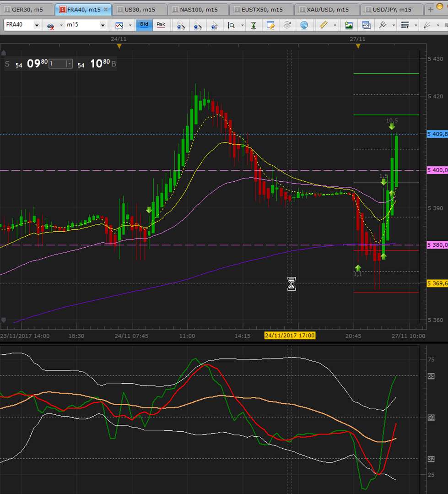Click the vertical auto-scale icon with green arrows
448x494 pixels.
tap(253, 25)
